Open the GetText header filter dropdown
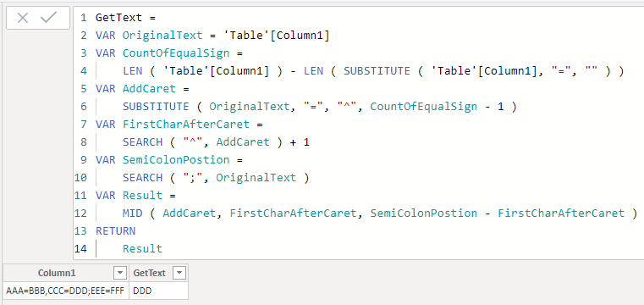 pyautogui.click(x=180, y=273)
